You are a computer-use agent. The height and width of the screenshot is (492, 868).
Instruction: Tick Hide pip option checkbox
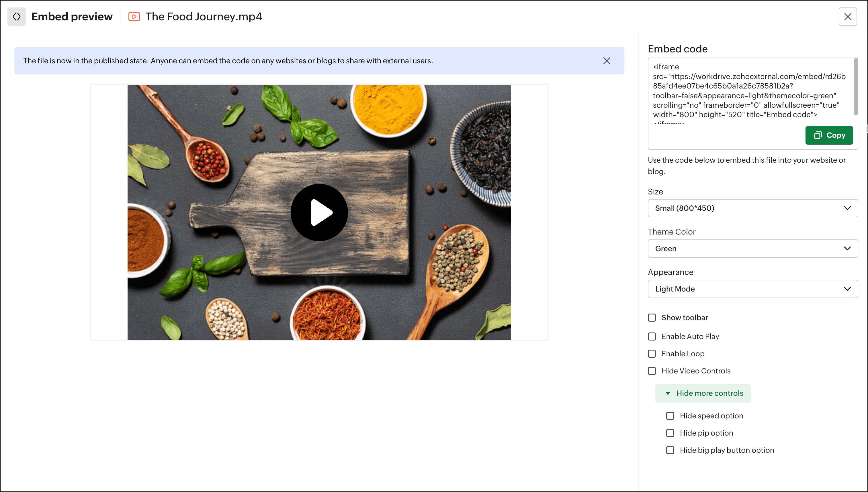[x=670, y=433]
